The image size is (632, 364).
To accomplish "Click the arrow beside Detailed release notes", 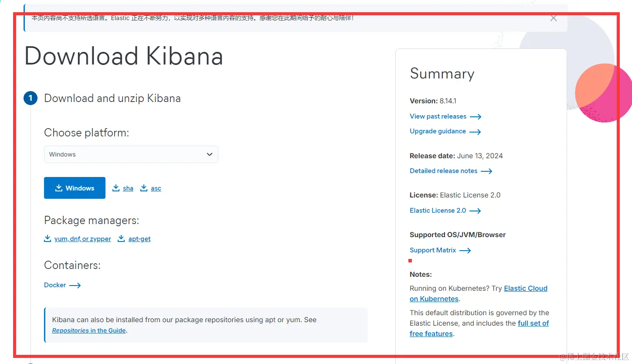I will 486,171.
